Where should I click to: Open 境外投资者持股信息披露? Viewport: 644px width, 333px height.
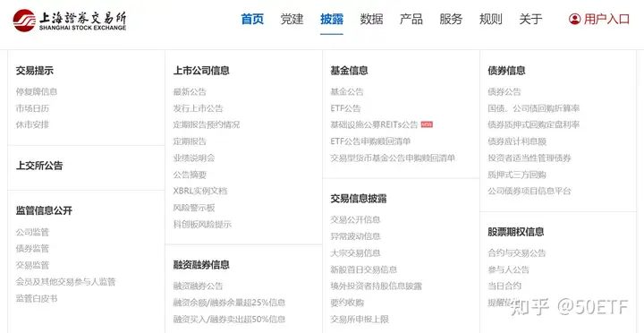pos(377,286)
